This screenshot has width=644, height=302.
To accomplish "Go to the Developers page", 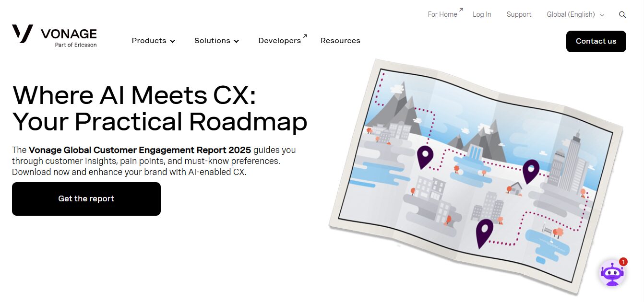I will 280,41.
